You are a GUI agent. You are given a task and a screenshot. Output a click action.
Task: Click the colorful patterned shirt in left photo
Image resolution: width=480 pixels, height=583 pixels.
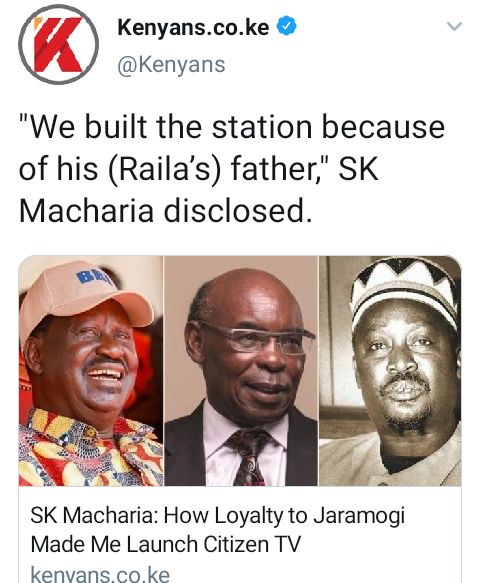click(91, 450)
